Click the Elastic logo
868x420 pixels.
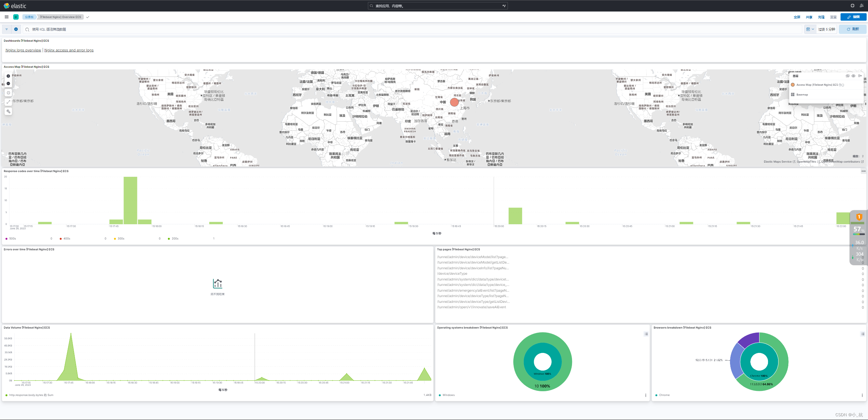[15, 6]
